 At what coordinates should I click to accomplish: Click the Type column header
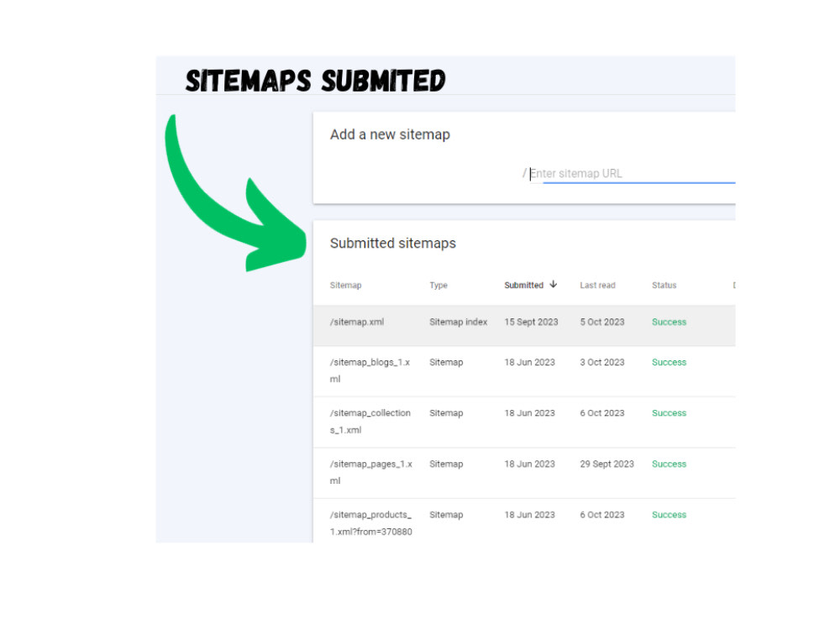coord(438,285)
